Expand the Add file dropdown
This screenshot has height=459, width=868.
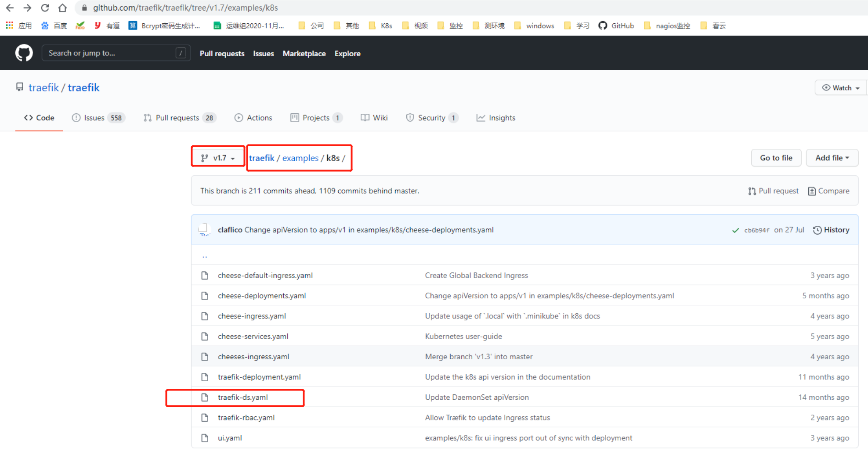coord(832,158)
